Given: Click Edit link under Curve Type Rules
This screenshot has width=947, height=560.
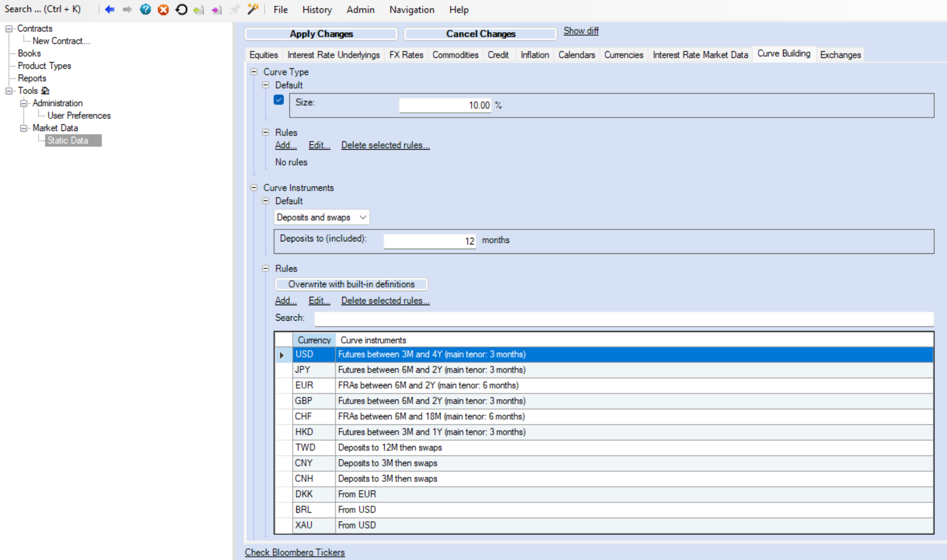Looking at the screenshot, I should 319,145.
